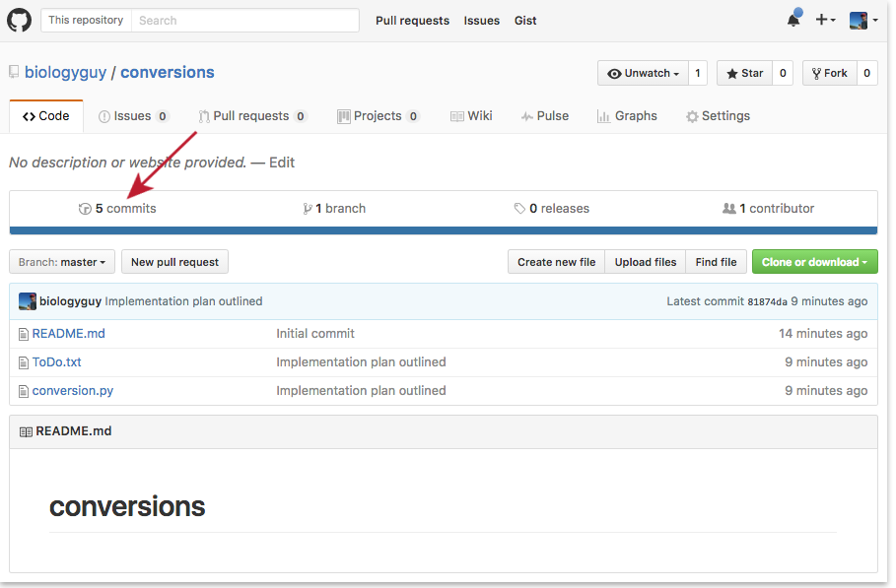Click the releases tag icon
The image size is (896, 588).
(519, 209)
